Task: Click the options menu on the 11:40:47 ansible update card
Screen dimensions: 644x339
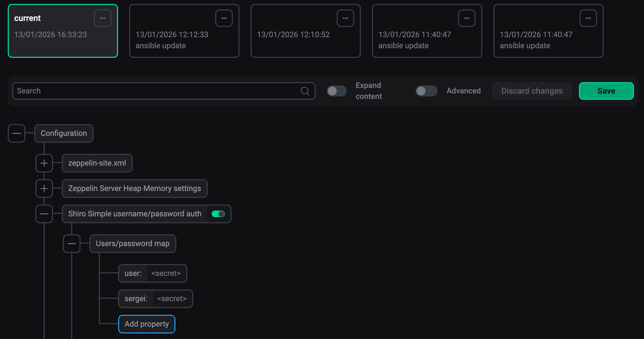Action: coord(467,18)
